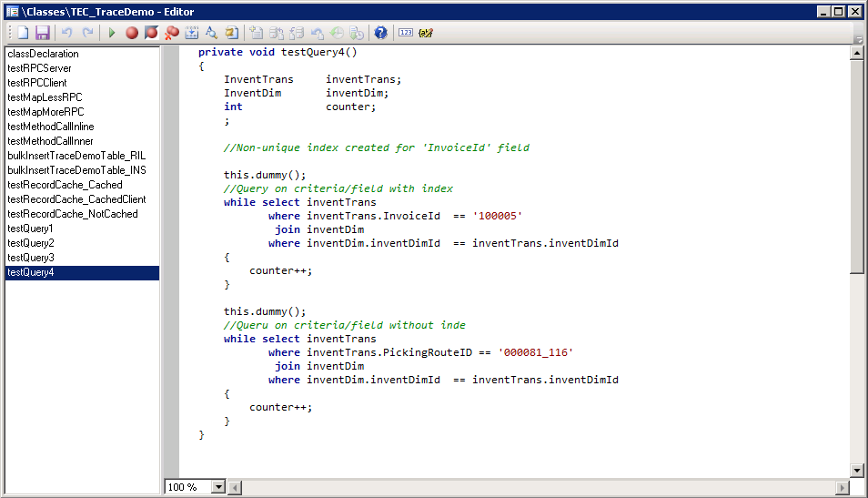Enable or disable breakpoint with the boxed red circle icon
The height and width of the screenshot is (498, 868).
point(151,33)
